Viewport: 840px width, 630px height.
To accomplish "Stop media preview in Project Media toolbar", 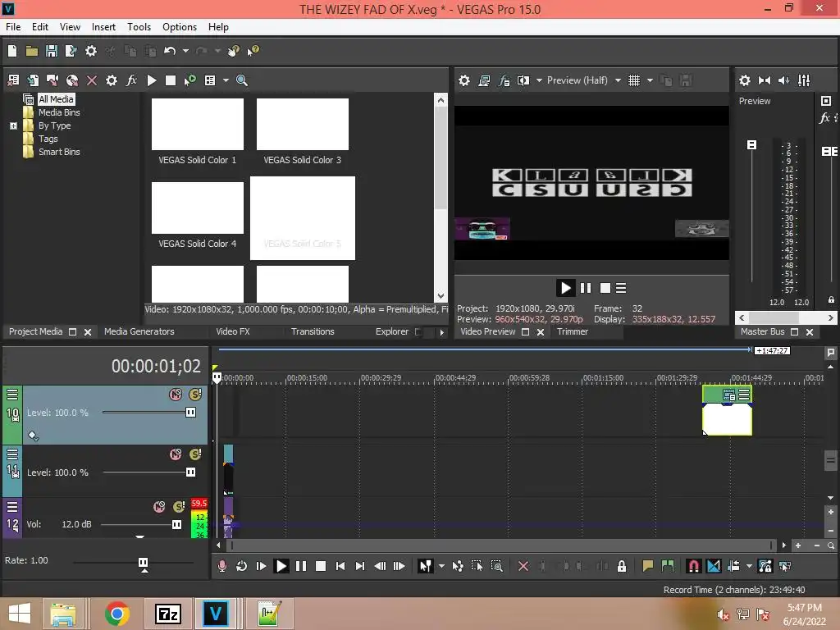I will [171, 80].
